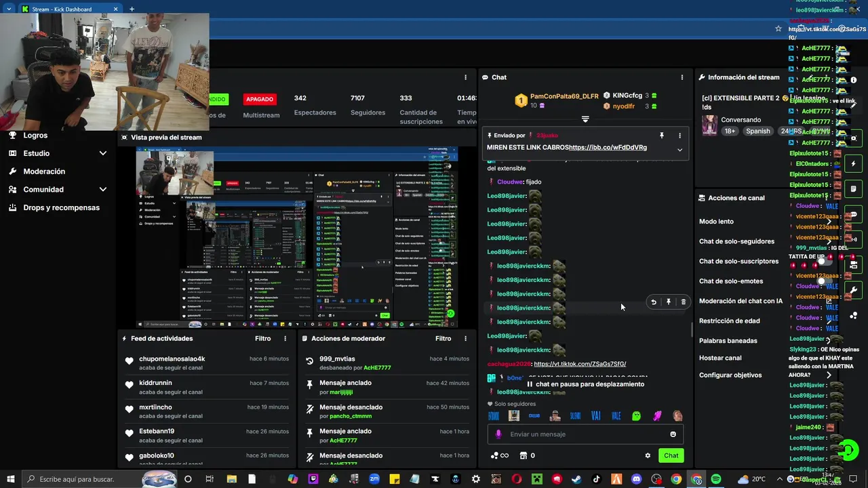Image resolution: width=868 pixels, height=488 pixels.
Task: Open Moderación del chat con IA external link
Action: click(x=829, y=301)
